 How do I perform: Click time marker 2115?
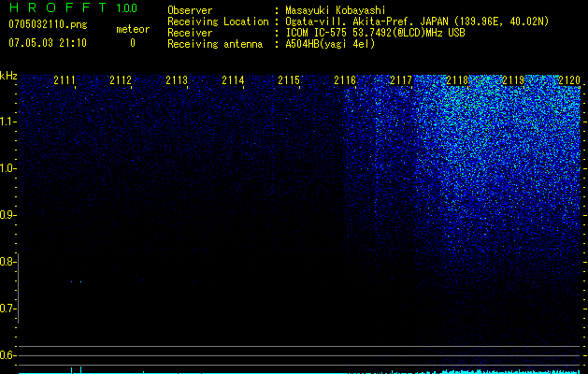(289, 80)
